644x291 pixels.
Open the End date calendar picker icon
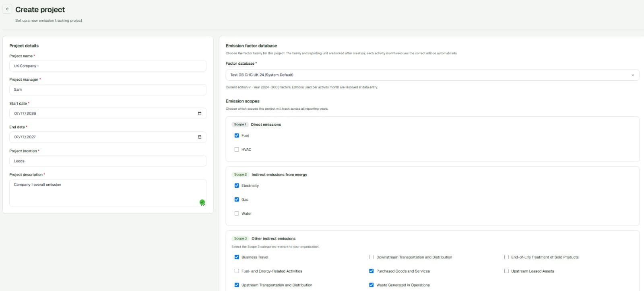point(200,137)
